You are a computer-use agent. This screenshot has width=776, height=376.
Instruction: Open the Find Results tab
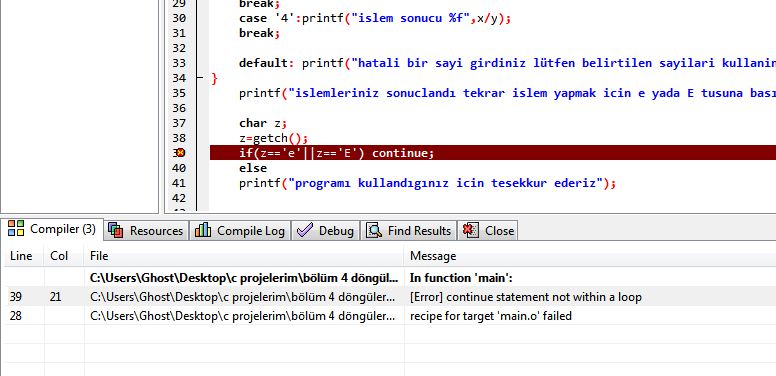[x=409, y=231]
